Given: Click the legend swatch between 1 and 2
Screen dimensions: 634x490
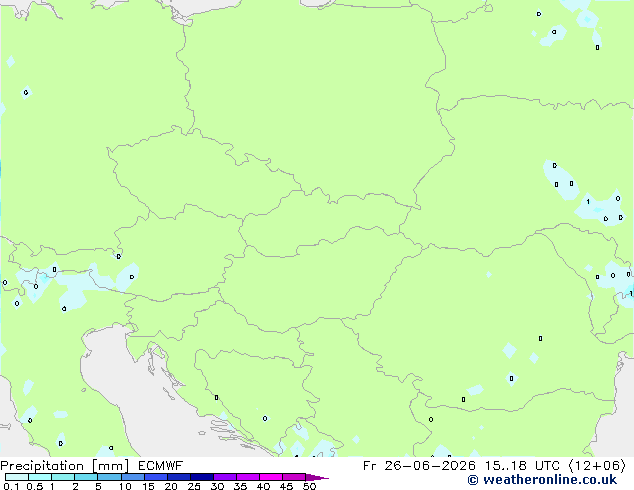Looking at the screenshot, I should pos(63,477).
